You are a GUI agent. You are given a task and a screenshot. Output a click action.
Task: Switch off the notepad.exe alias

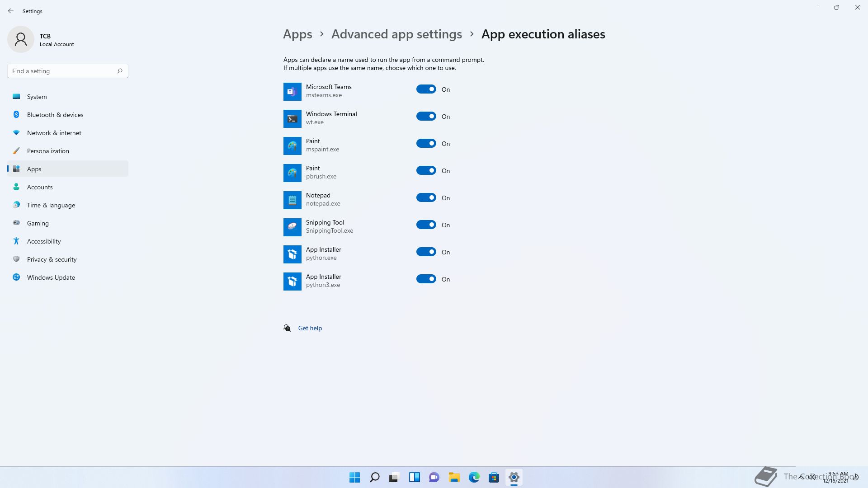(x=426, y=198)
